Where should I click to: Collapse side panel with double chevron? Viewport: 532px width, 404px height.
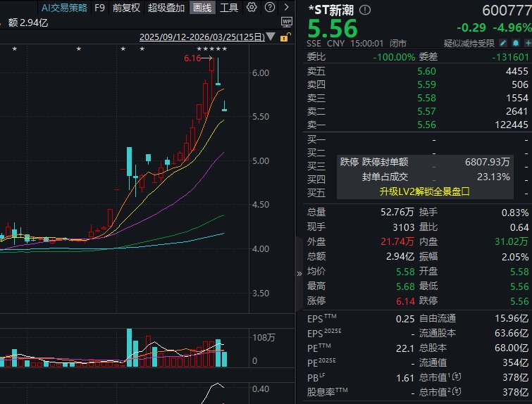[x=299, y=274]
